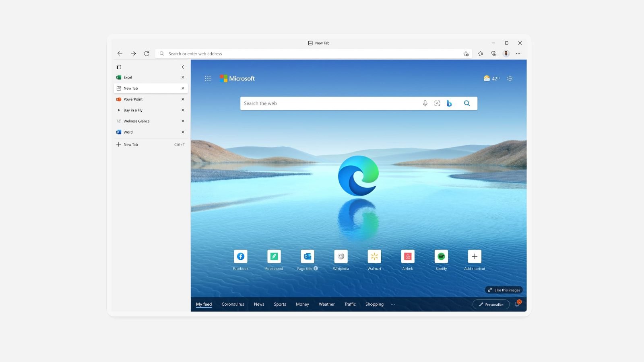Open the app launcher grid icon
Screen dimensions: 644x362
[208, 78]
